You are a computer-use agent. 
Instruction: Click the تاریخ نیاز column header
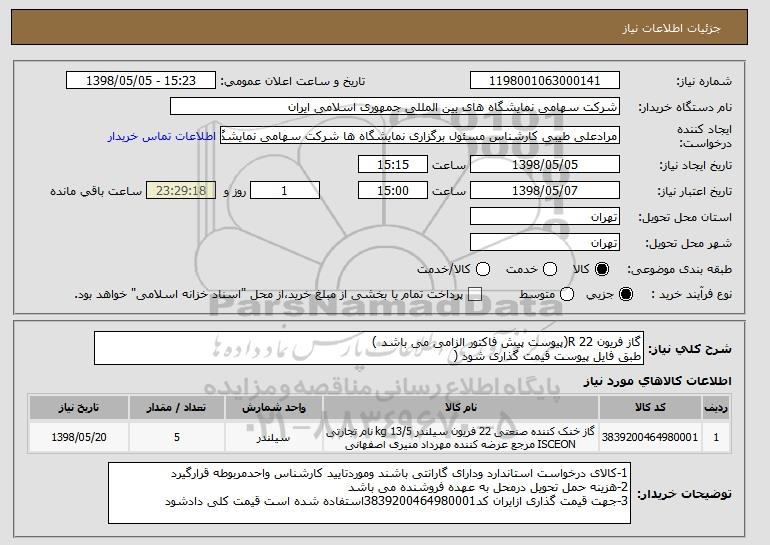click(79, 408)
